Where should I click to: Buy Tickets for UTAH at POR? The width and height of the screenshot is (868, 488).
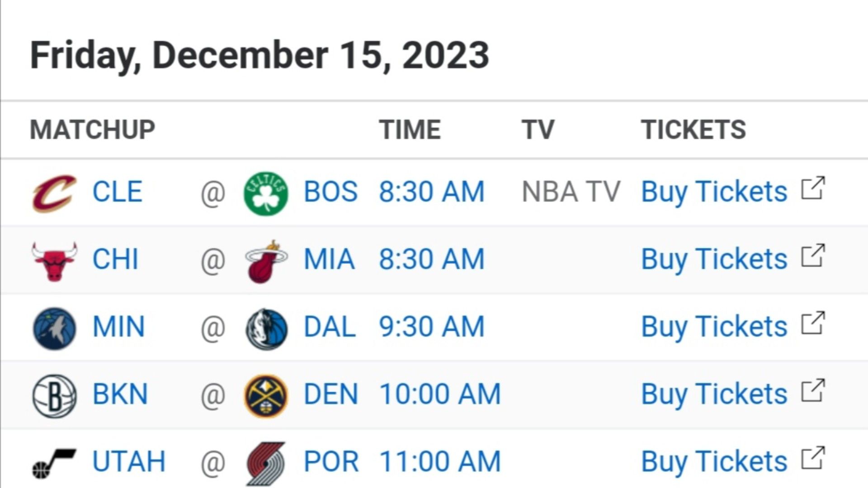coord(714,462)
